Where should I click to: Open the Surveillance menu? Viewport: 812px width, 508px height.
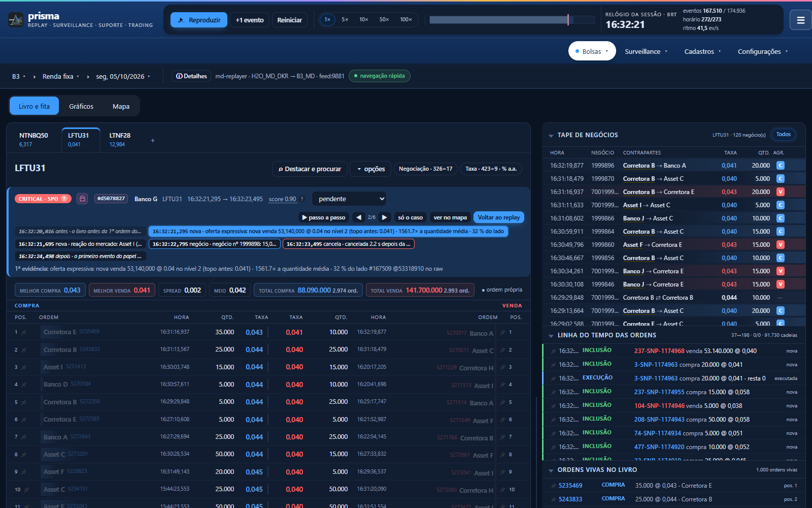point(646,51)
